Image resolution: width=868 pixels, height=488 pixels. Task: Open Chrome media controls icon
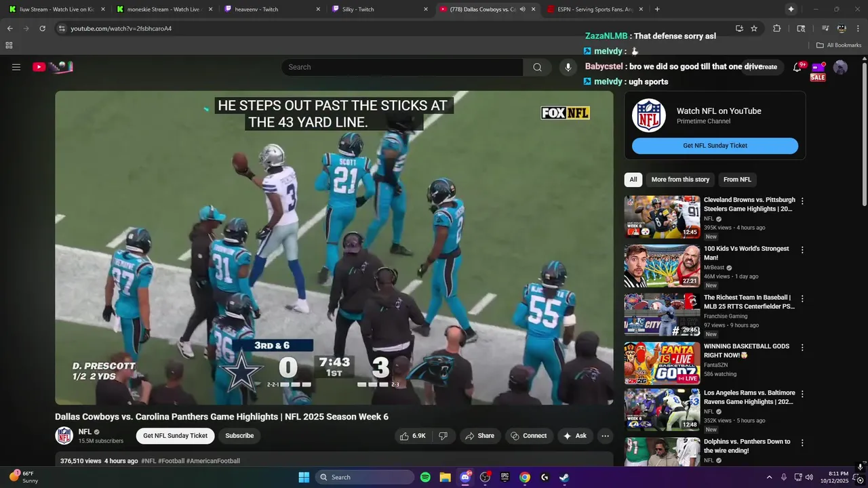pos(825,28)
